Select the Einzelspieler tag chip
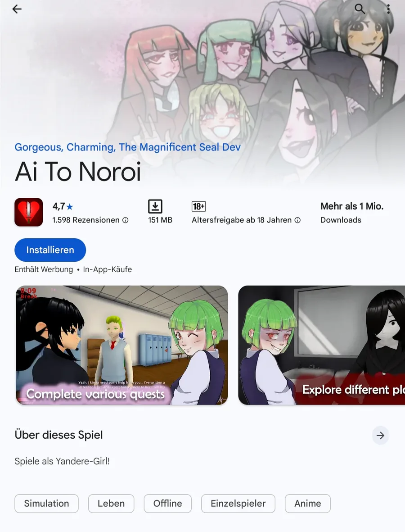 238,504
